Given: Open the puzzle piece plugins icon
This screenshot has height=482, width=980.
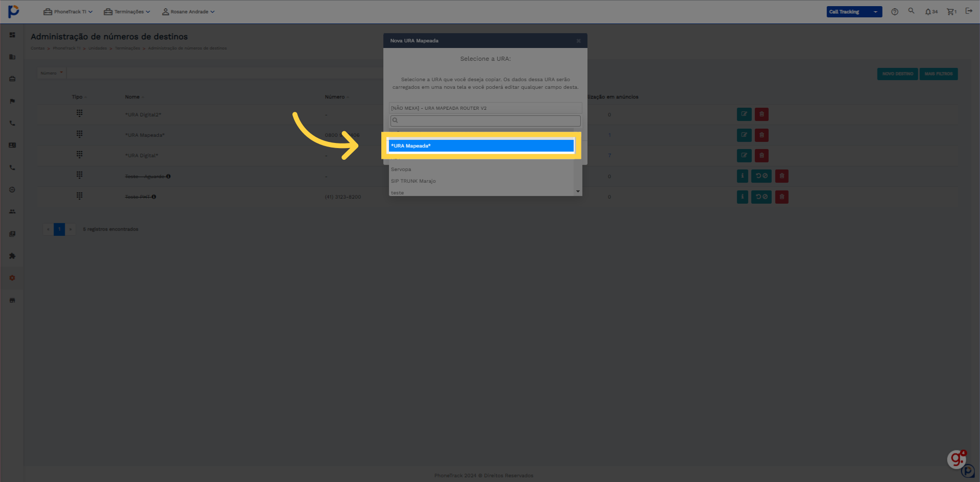Looking at the screenshot, I should coord(12,256).
